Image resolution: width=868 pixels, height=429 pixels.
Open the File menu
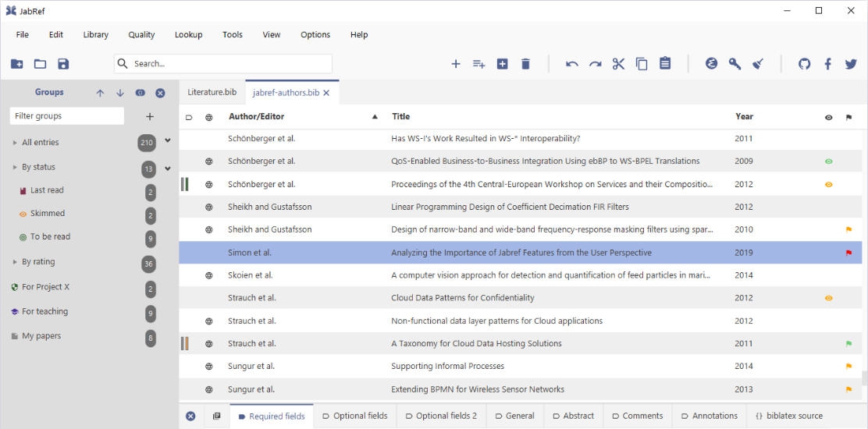(22, 35)
